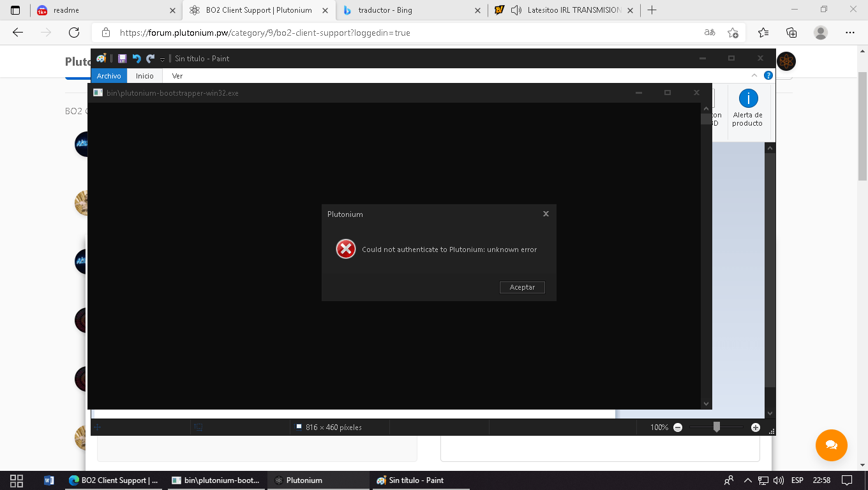Open the orange forum chat button
This screenshot has width=868, height=490.
(x=831, y=445)
